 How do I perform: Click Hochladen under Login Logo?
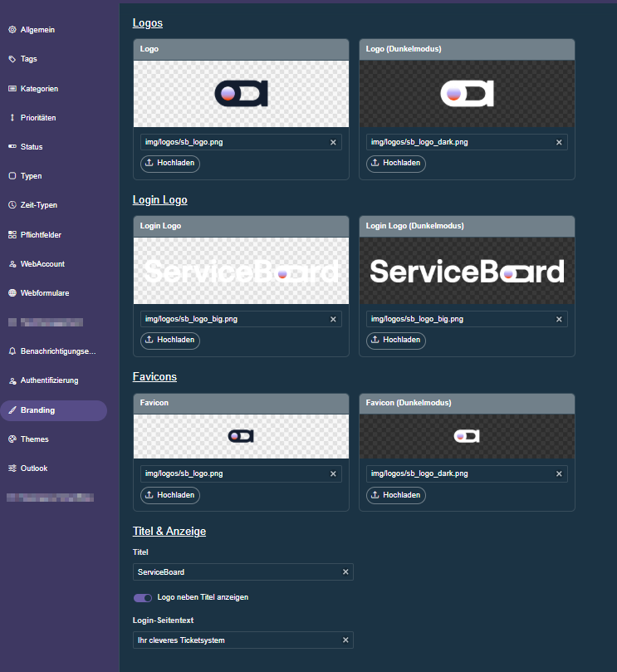pyautogui.click(x=170, y=340)
